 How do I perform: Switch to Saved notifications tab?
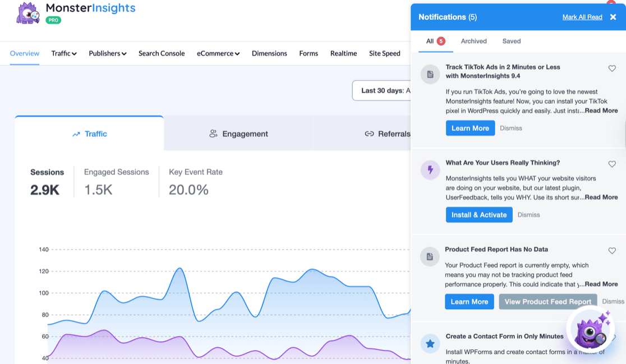512,41
